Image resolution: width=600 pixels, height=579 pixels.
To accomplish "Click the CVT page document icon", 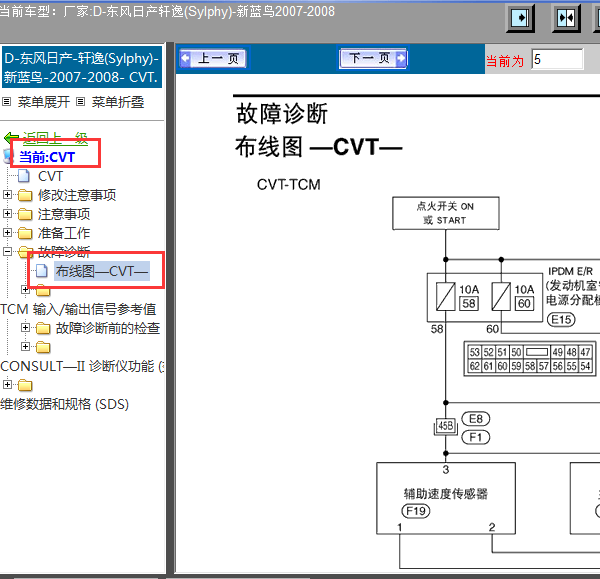I will 24,176.
